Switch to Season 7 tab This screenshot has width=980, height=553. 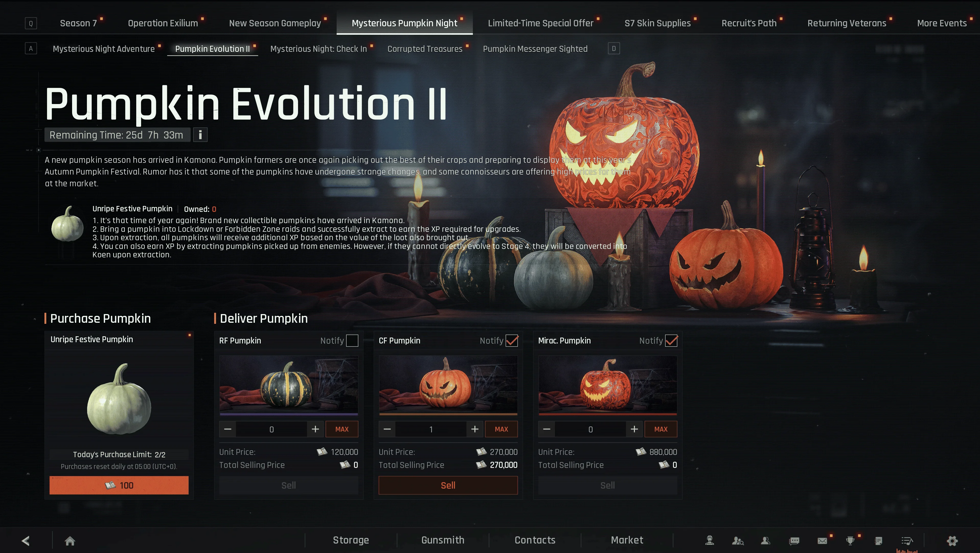click(x=79, y=23)
